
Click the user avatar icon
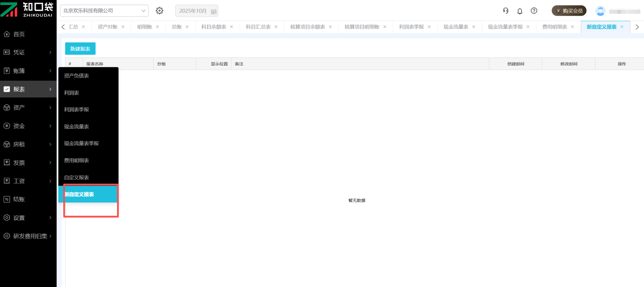pyautogui.click(x=600, y=11)
